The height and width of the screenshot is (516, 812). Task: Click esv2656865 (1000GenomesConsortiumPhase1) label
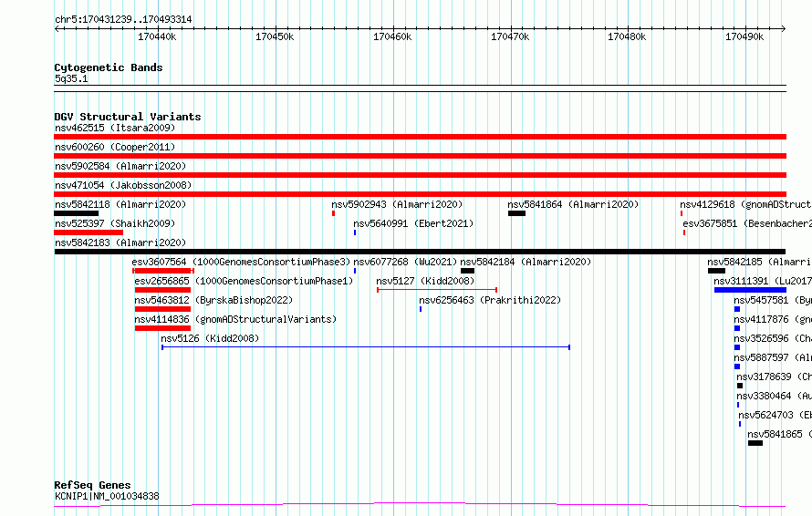[x=244, y=281]
